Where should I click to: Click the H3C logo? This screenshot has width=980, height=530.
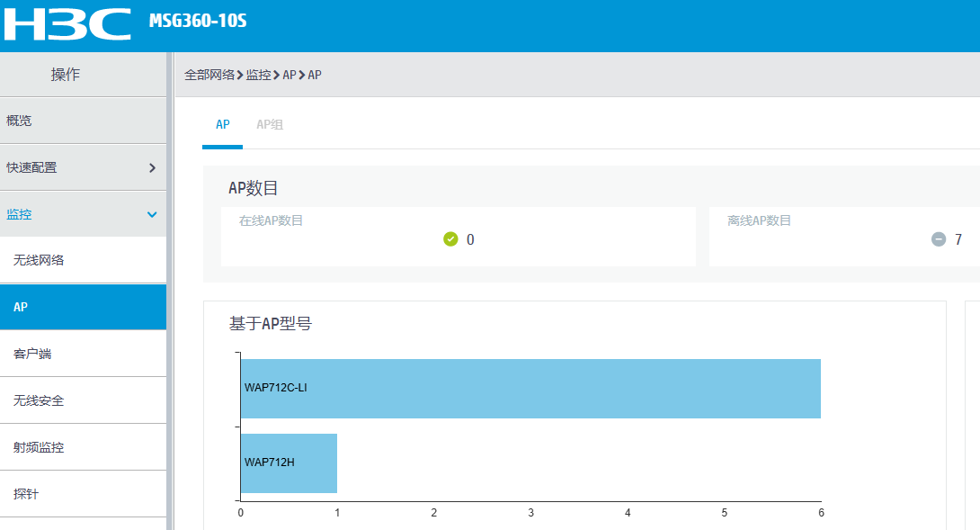coord(67,24)
